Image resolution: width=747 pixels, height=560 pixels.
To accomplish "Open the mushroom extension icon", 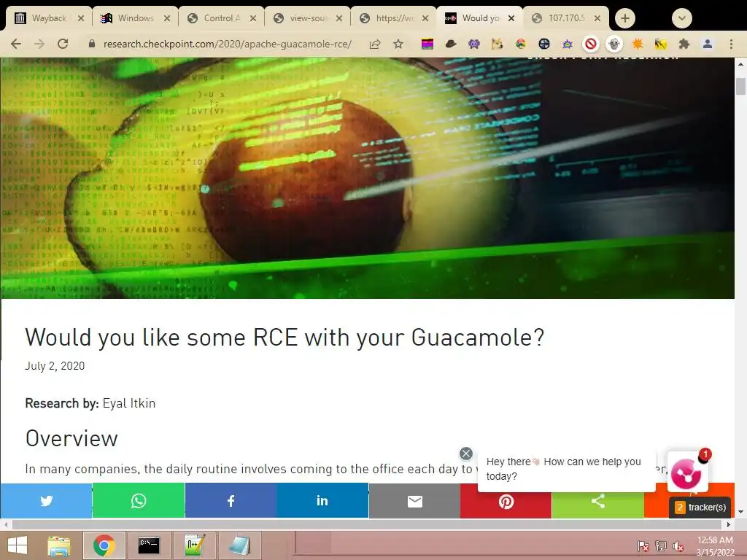I will pos(521,44).
